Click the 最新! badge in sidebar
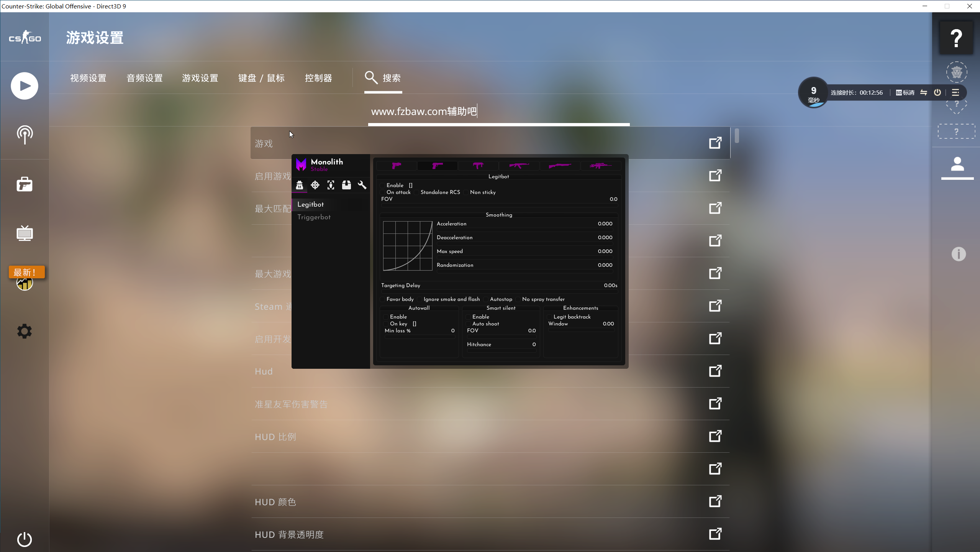Viewport: 980px width, 552px height. click(26, 272)
